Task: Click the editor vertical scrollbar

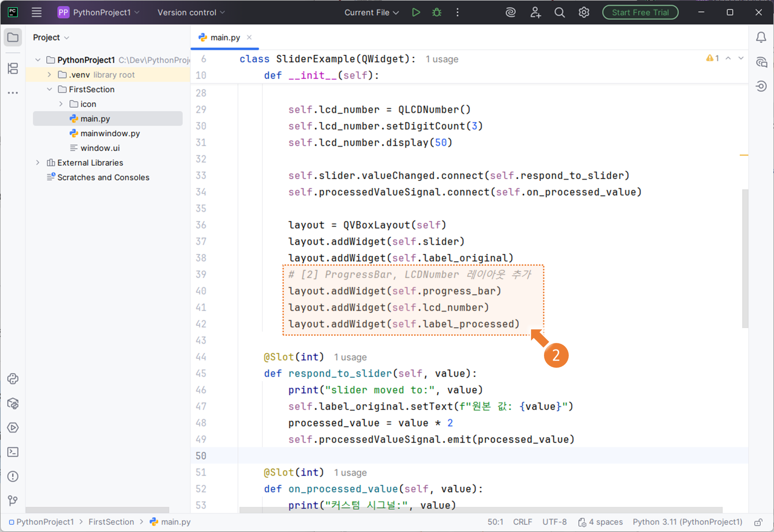Action: click(745, 259)
